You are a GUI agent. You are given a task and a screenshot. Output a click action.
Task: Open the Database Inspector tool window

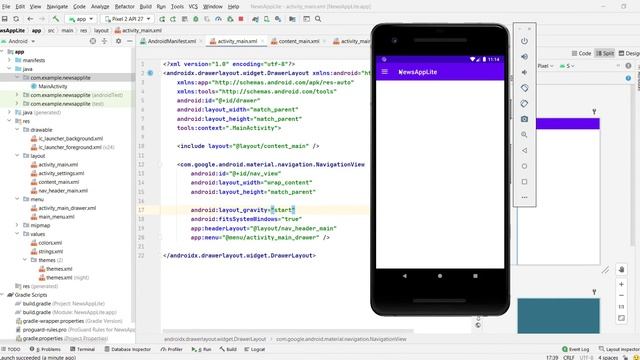pyautogui.click(x=128, y=349)
